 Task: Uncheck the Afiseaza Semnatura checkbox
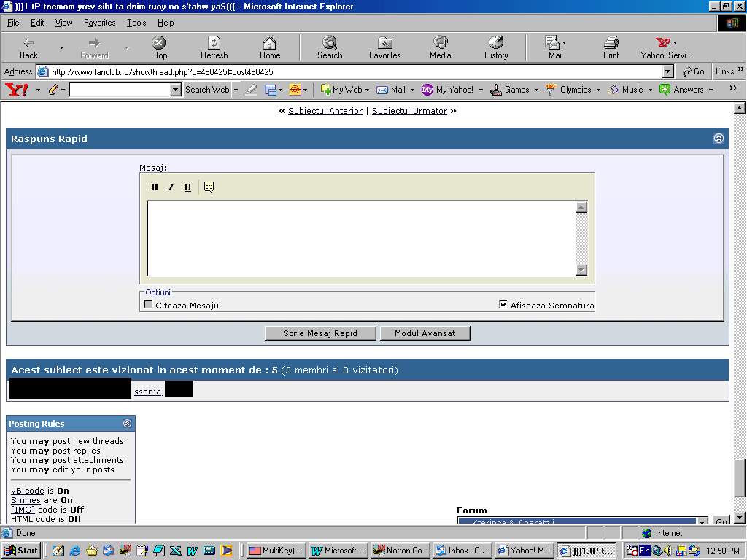[x=503, y=305]
